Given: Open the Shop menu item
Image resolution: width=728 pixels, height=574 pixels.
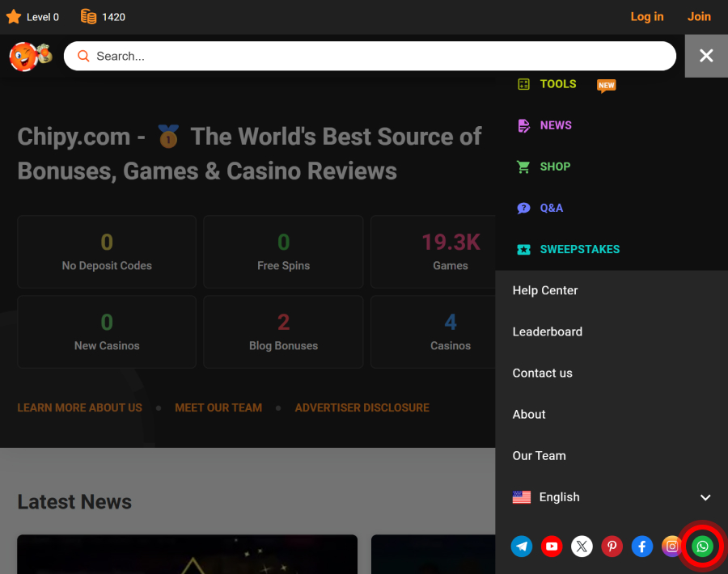Looking at the screenshot, I should point(555,167).
